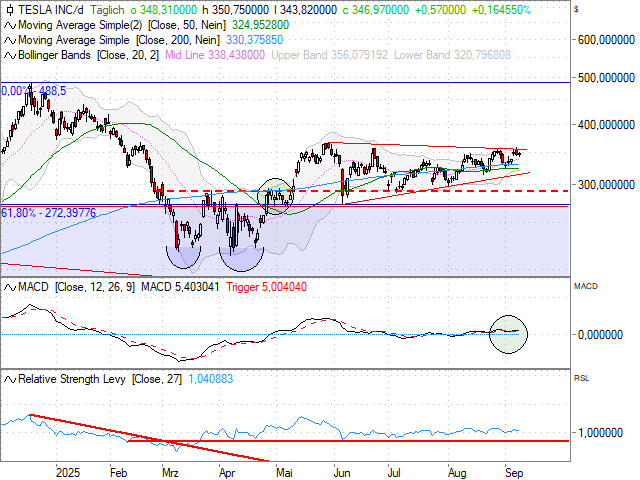This screenshot has height=480, width=640.
Task: Click the Mrz date axis label
Action: coord(170,473)
